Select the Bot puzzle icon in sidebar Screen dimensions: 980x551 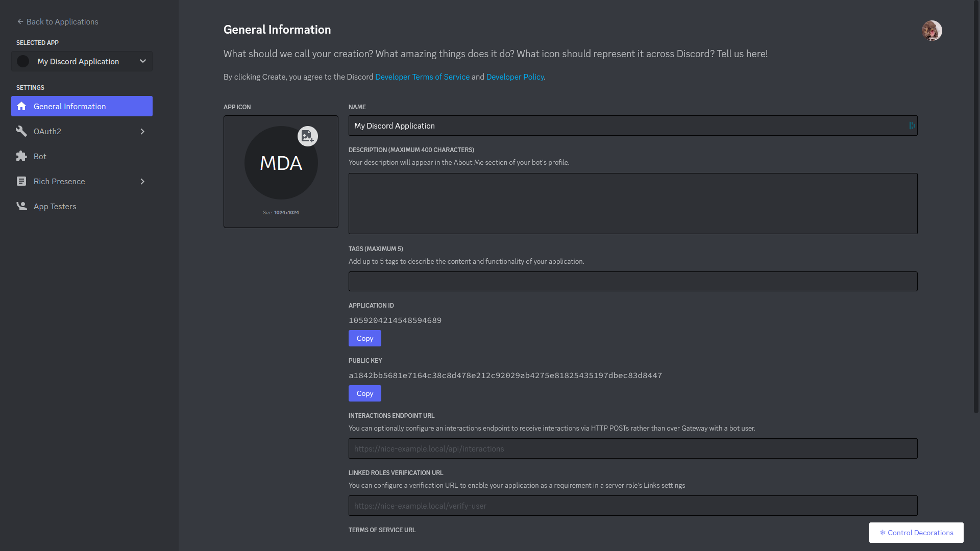(21, 156)
